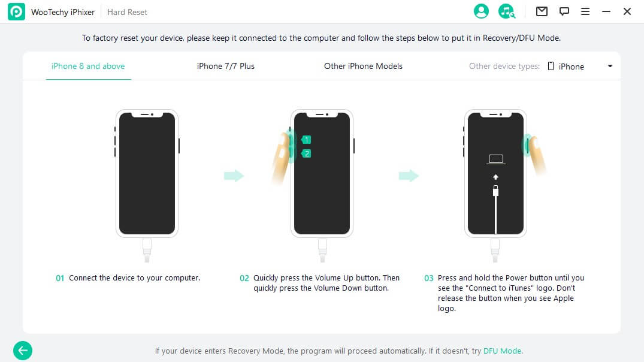Minimize the iPhixer window

point(606,11)
